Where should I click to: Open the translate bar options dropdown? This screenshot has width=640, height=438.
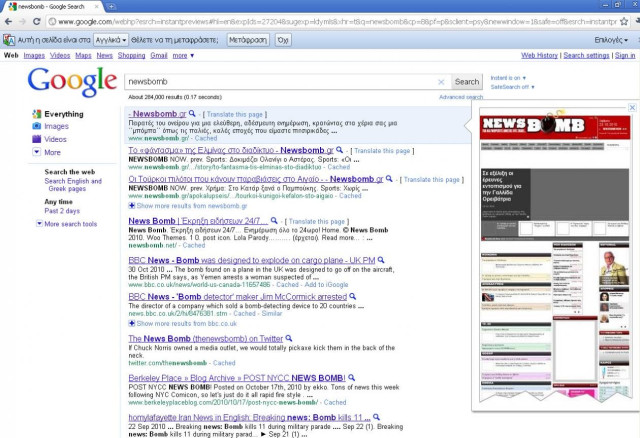click(x=611, y=40)
